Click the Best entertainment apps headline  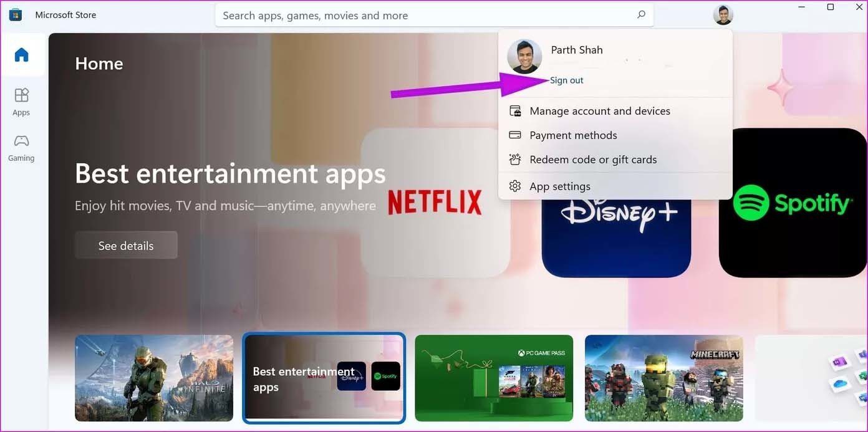click(x=230, y=173)
